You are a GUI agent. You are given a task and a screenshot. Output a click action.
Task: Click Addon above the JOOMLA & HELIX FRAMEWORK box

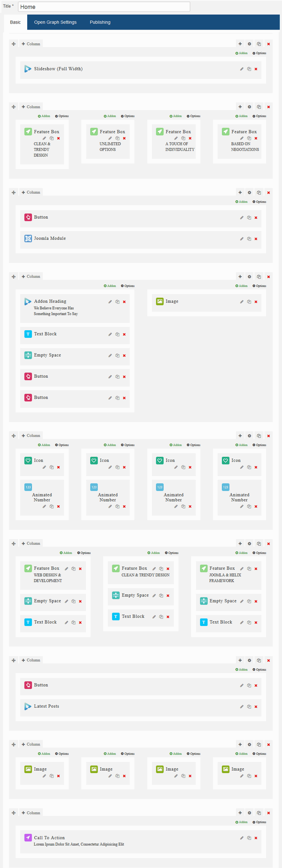[x=242, y=553]
